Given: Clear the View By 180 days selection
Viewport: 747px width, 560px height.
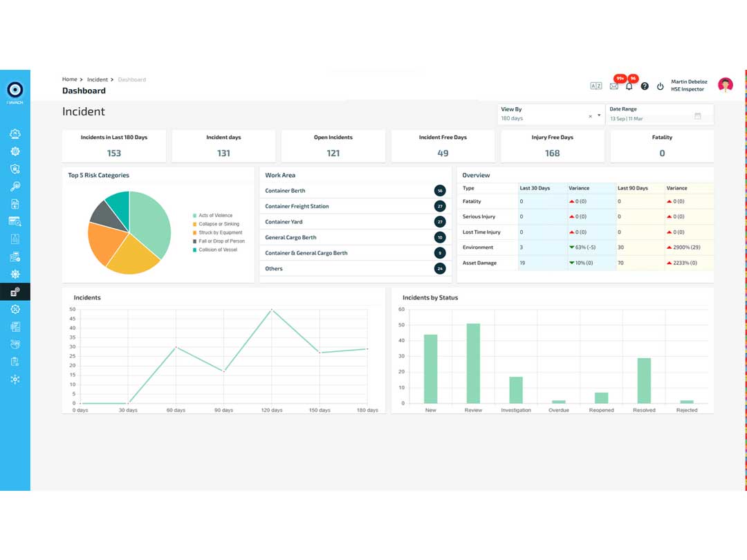Looking at the screenshot, I should pyautogui.click(x=590, y=115).
